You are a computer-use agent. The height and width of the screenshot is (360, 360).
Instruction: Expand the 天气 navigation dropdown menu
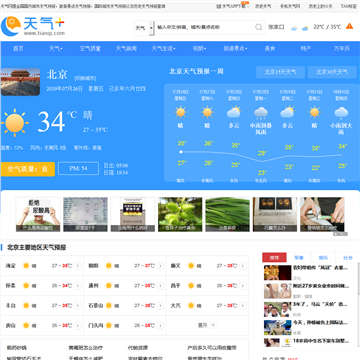click(56, 49)
